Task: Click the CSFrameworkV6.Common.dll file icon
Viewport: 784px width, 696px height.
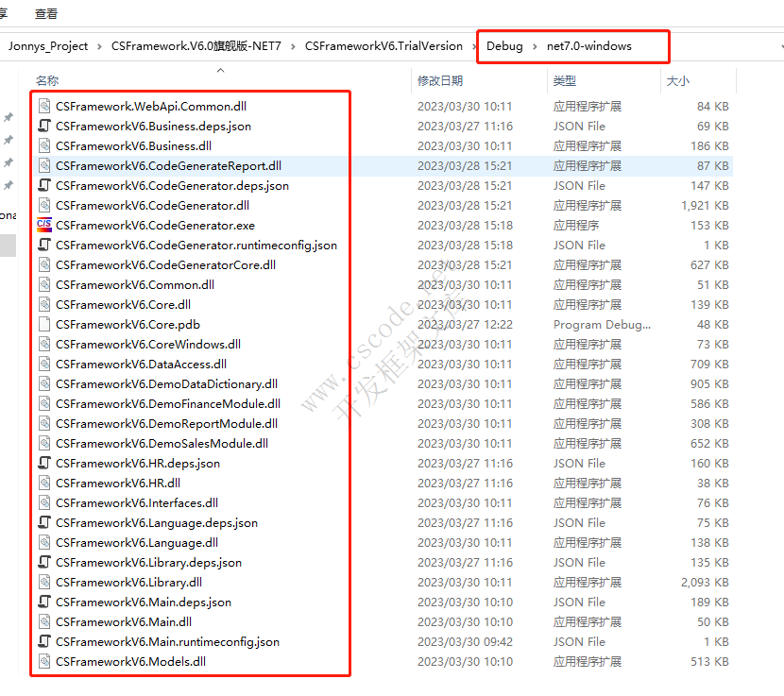Action: tap(44, 284)
